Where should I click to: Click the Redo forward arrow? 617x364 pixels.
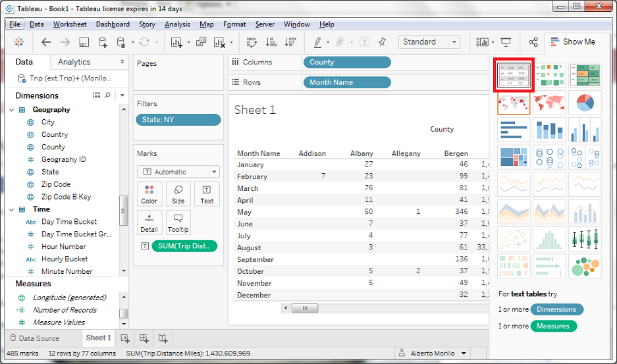(65, 42)
